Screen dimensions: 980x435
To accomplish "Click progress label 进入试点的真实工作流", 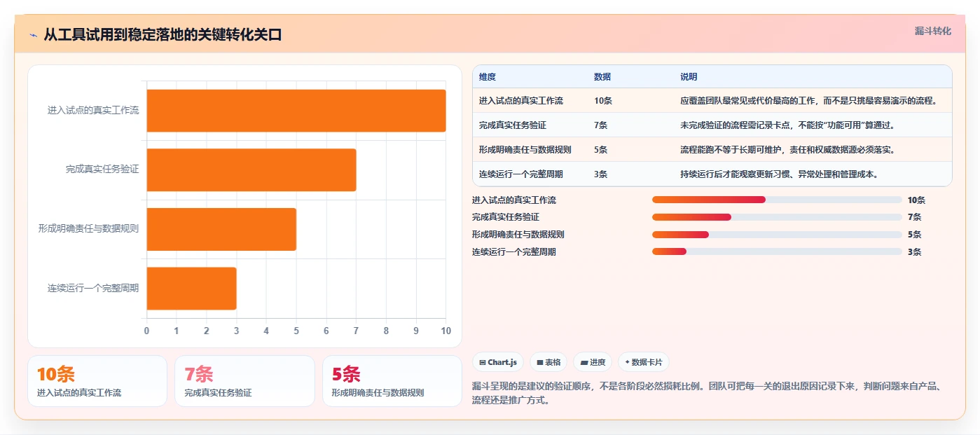I will click(514, 200).
